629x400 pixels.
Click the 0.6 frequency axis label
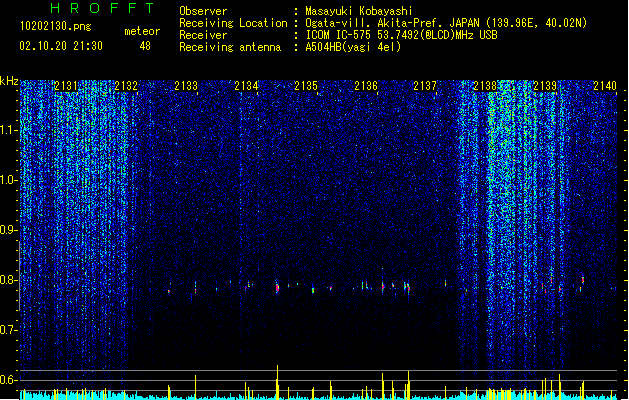pos(8,380)
